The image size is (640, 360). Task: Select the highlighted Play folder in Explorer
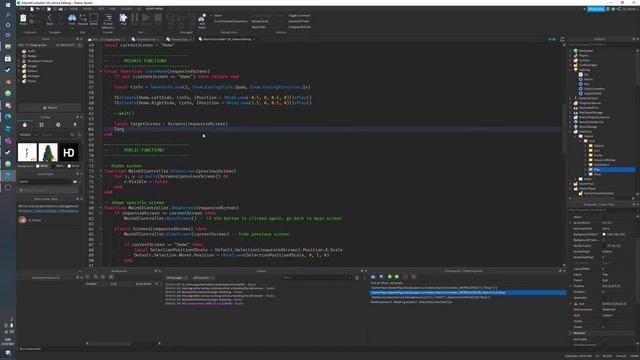click(x=611, y=169)
